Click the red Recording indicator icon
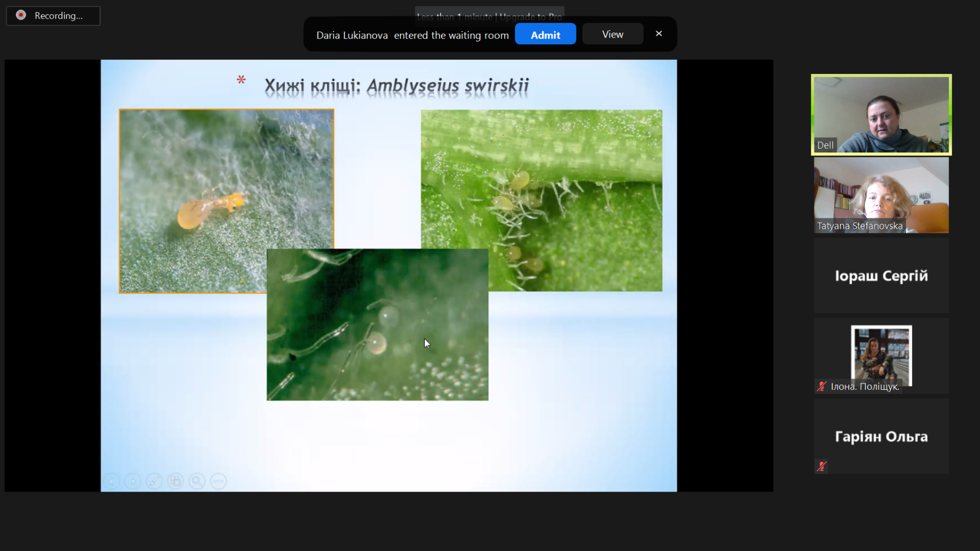 (21, 15)
